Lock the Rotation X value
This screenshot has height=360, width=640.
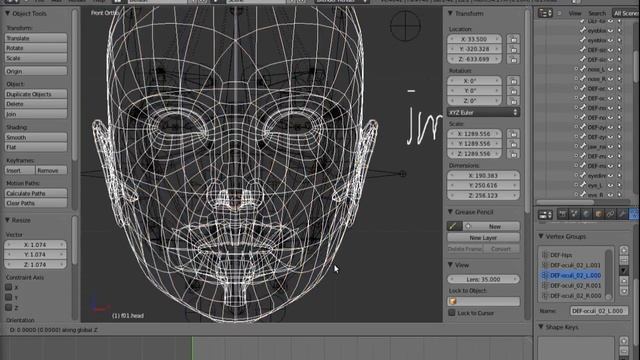(x=513, y=81)
